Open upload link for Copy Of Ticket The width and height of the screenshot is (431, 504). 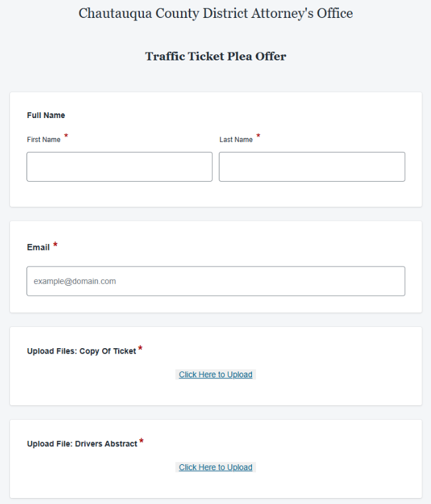[215, 375]
